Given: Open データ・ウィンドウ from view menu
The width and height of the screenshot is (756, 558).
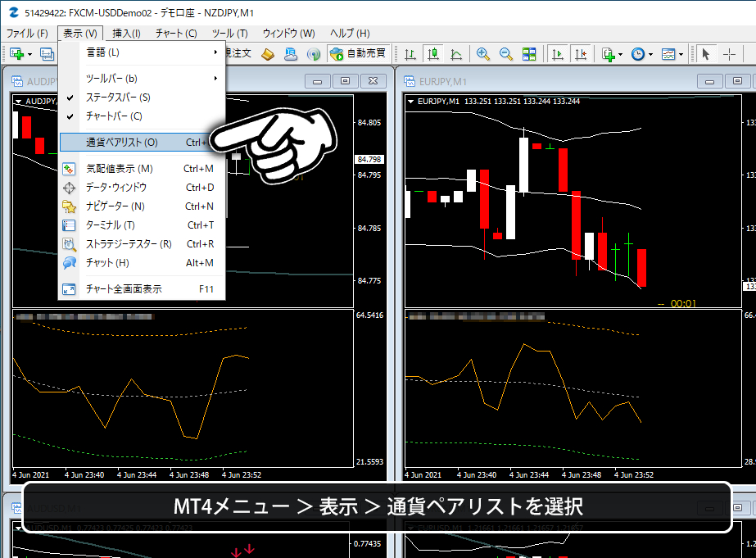Looking at the screenshot, I should [142, 188].
